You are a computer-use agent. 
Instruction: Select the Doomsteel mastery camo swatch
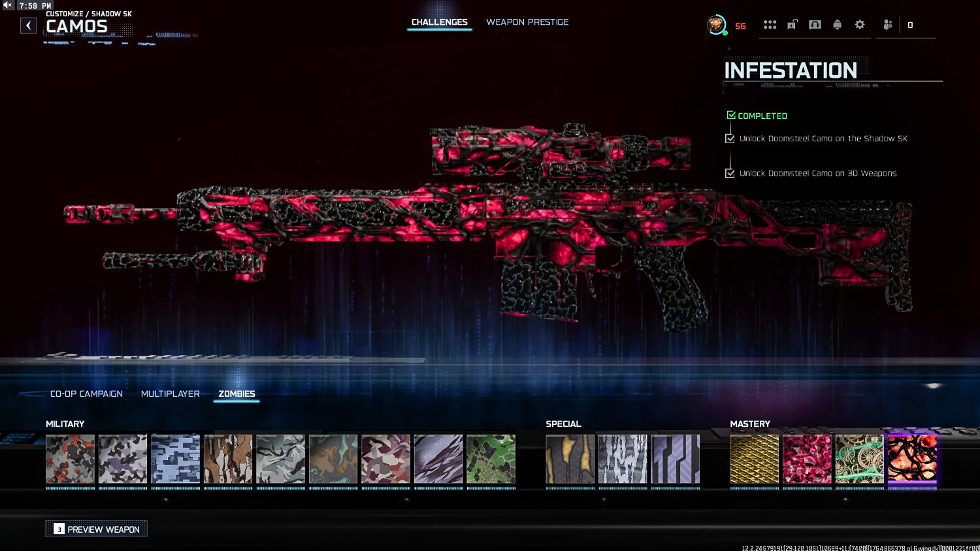coord(912,459)
